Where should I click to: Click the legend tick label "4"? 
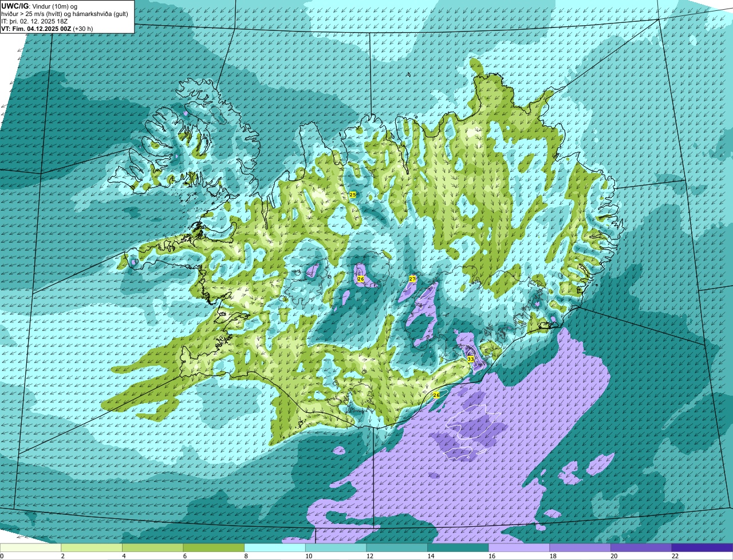pos(123,556)
